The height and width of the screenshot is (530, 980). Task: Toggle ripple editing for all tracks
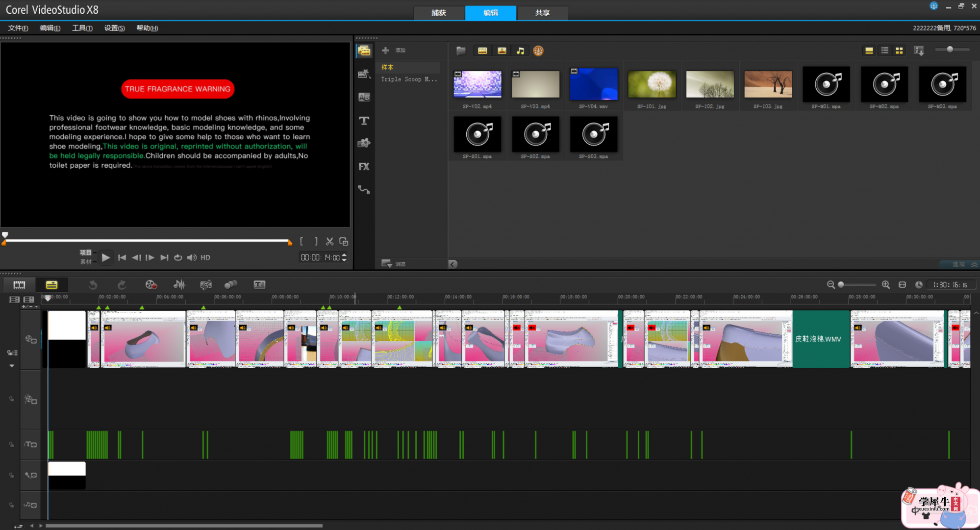pos(12,353)
